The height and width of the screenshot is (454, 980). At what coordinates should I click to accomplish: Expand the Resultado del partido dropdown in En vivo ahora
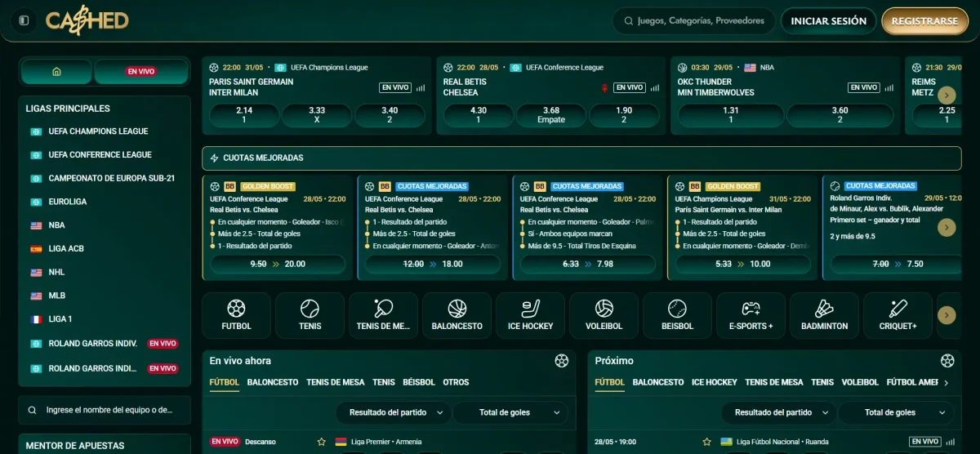click(394, 412)
